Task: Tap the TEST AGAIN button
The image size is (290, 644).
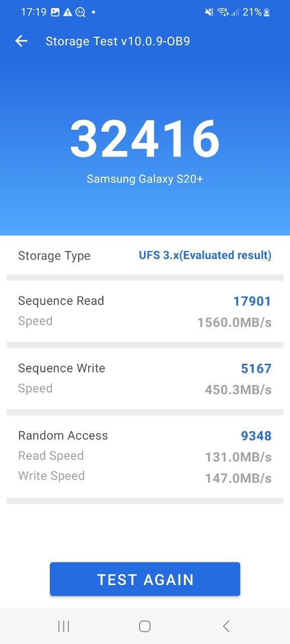Action: pyautogui.click(x=145, y=579)
